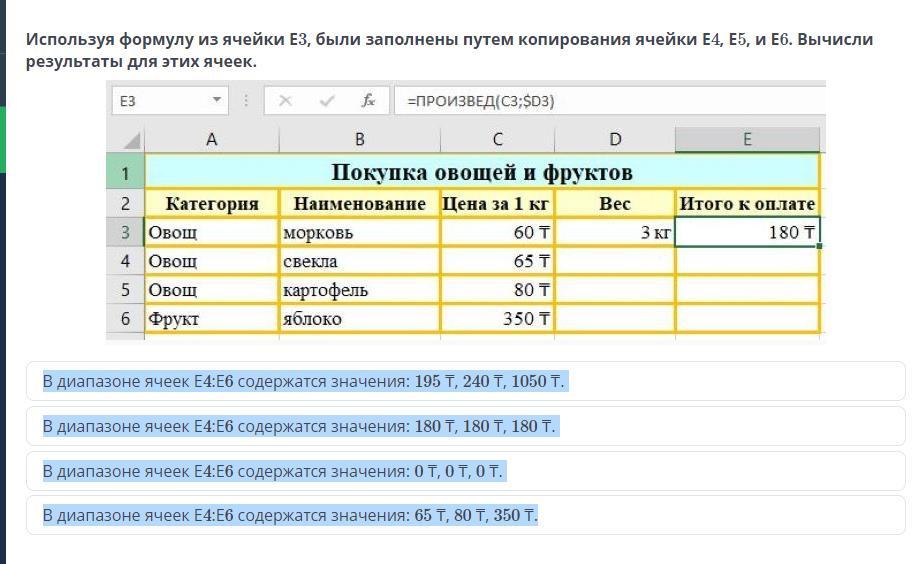
Task: Click the Итого к оплате header cell
Action: [x=747, y=204]
